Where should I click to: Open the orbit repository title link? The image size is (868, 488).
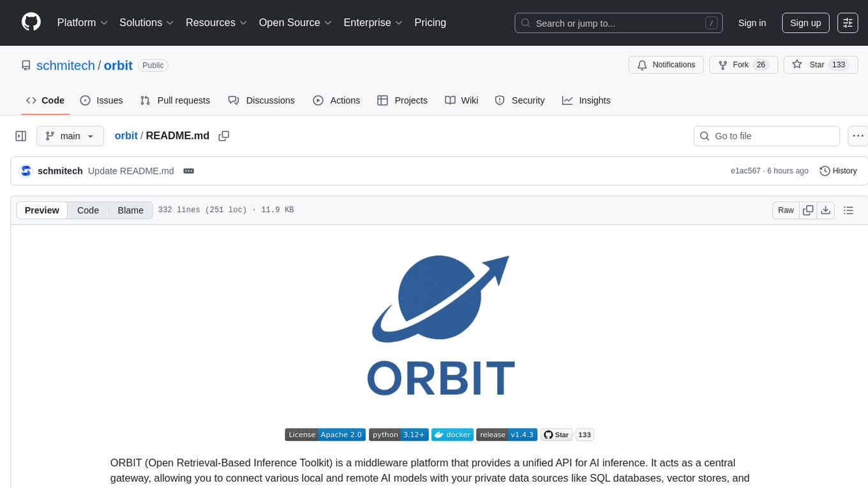click(x=118, y=65)
